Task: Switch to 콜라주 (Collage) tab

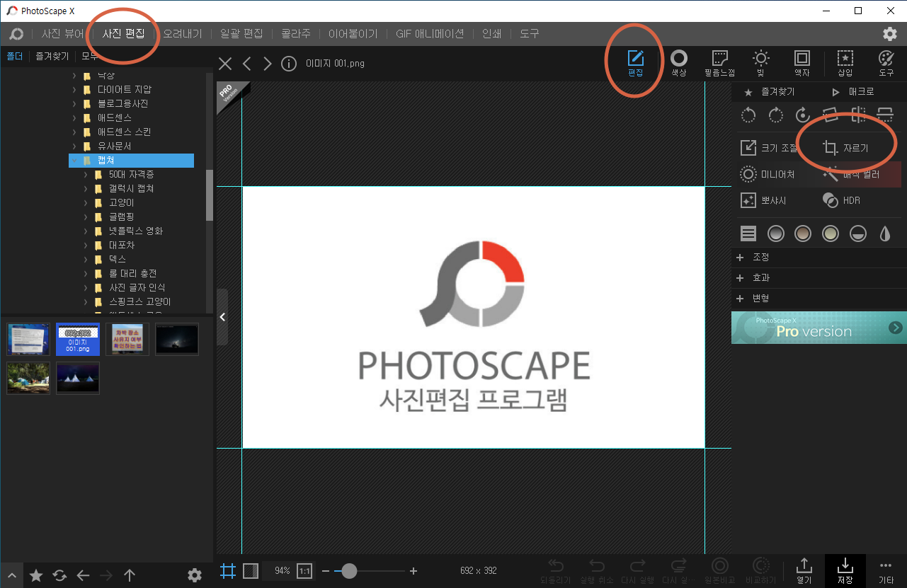Action: click(296, 33)
